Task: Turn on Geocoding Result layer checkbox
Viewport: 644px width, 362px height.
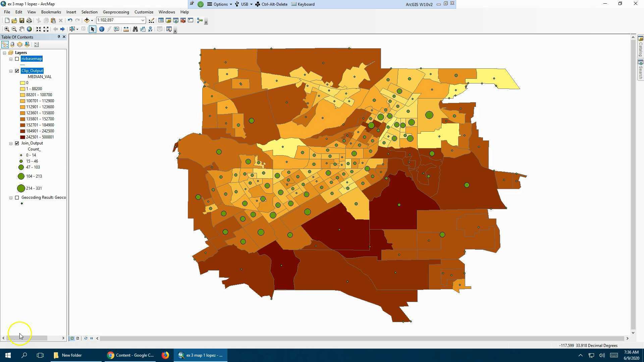Action: (x=17, y=197)
